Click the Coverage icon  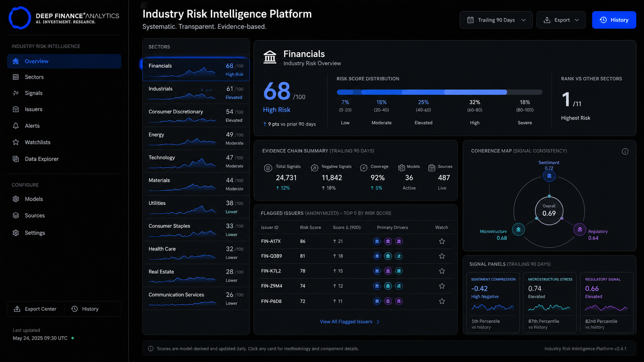364,168
